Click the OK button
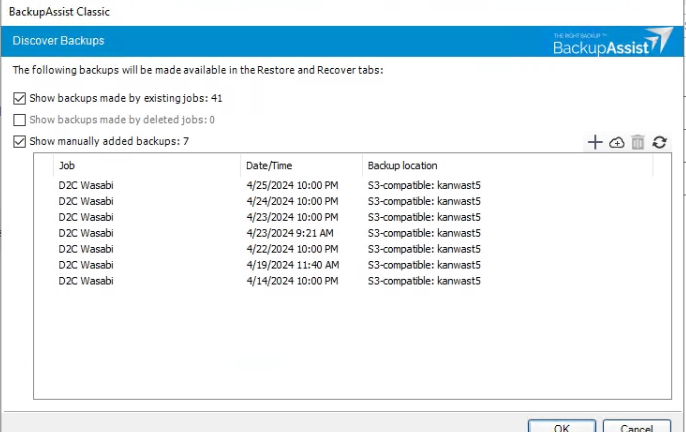 pos(562,427)
